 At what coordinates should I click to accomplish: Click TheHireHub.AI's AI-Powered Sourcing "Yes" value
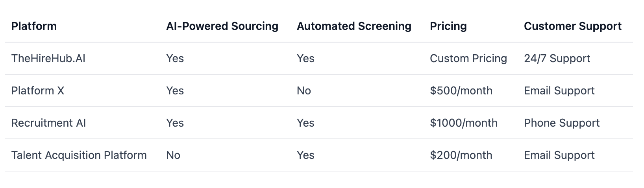point(175,58)
